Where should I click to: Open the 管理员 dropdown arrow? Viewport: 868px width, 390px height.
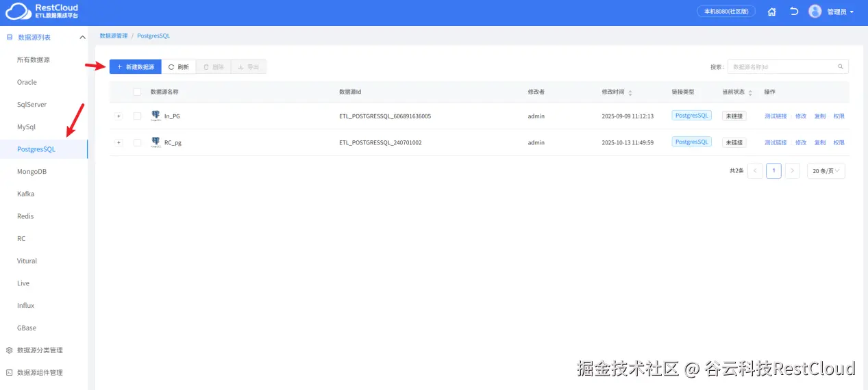[852, 12]
